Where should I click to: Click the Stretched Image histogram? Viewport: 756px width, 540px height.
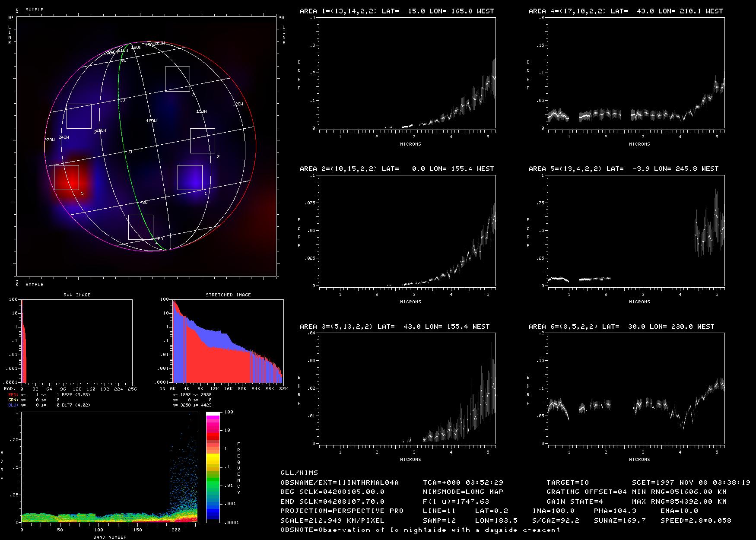(x=228, y=341)
